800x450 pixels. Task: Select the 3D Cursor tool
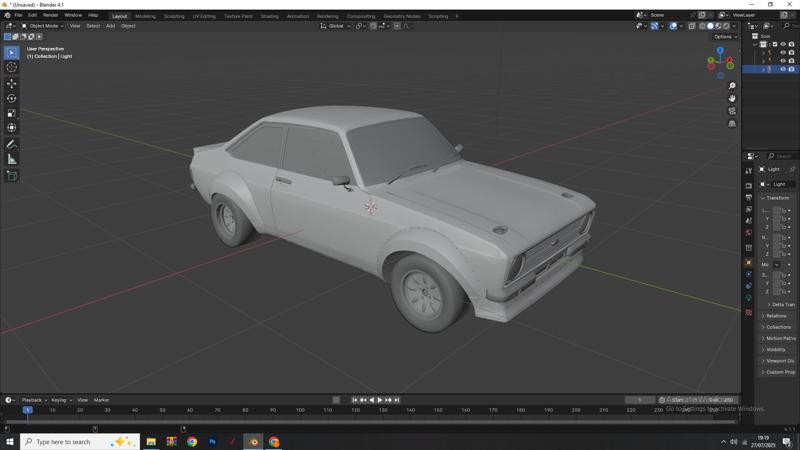click(11, 67)
